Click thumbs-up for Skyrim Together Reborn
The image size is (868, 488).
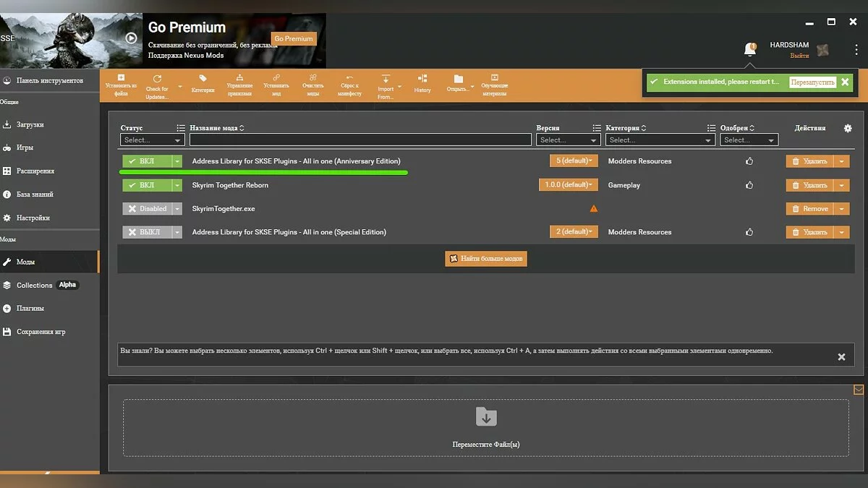[749, 185]
